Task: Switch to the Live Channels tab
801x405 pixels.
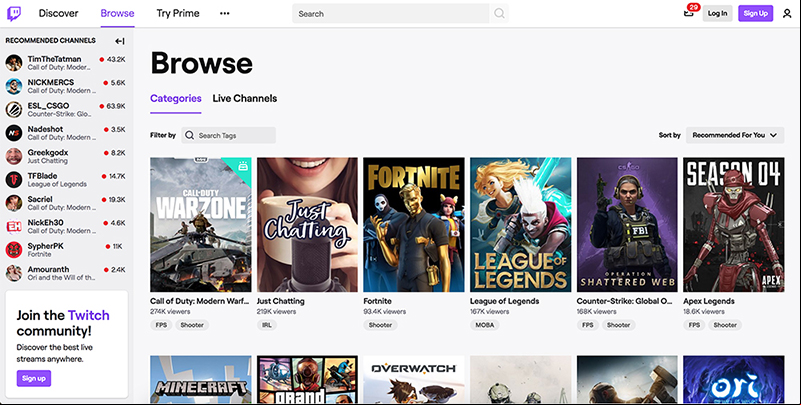Action: coord(245,99)
